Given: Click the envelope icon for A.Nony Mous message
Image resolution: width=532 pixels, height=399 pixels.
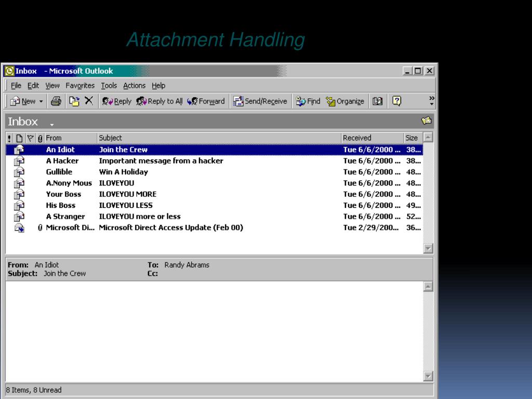Looking at the screenshot, I should (19, 183).
